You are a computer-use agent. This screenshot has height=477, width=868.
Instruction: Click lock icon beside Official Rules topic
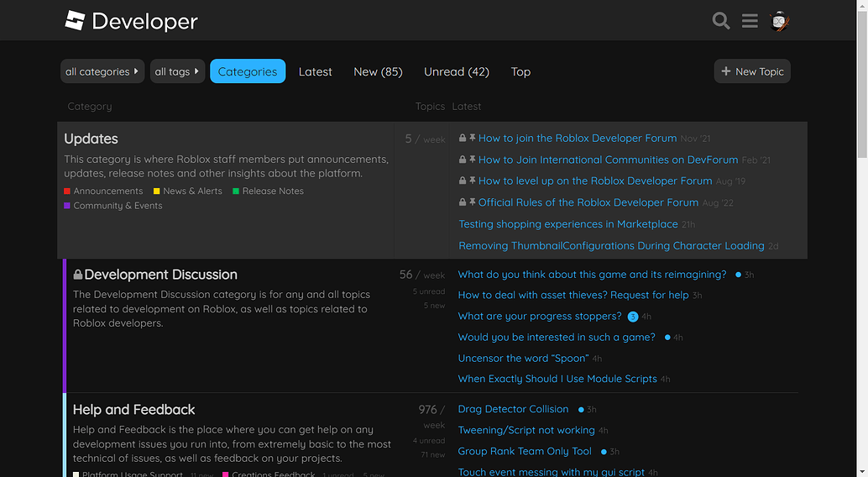(x=463, y=202)
